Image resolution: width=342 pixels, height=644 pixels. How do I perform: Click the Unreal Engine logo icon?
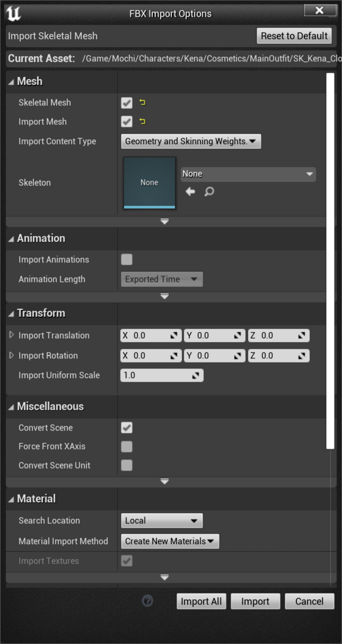coord(14,14)
